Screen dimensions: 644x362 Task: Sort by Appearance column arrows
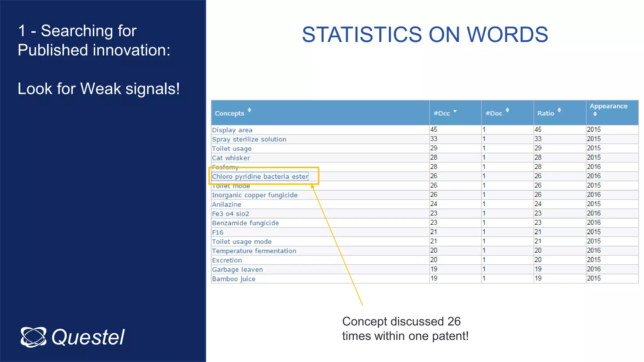point(595,114)
